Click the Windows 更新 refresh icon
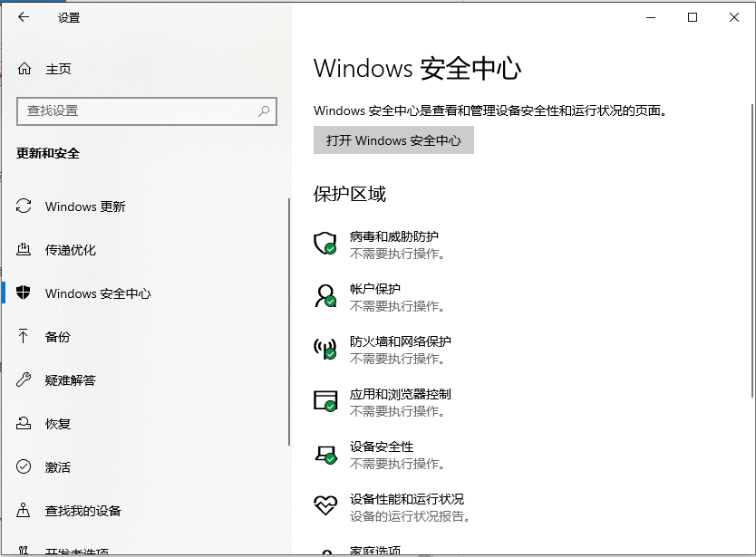The image size is (756, 557). click(24, 206)
